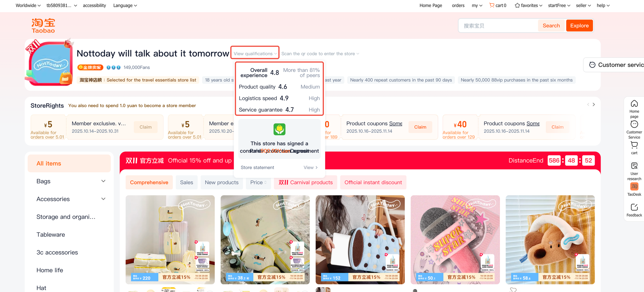Click the Feedback sidebar icon
The image size is (644, 292).
click(634, 207)
